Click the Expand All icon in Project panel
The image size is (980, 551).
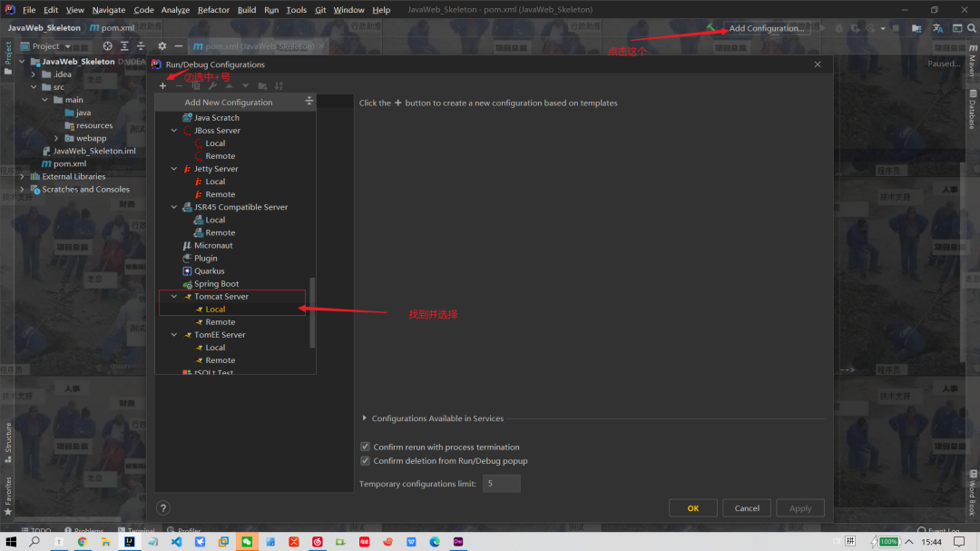coord(124,46)
